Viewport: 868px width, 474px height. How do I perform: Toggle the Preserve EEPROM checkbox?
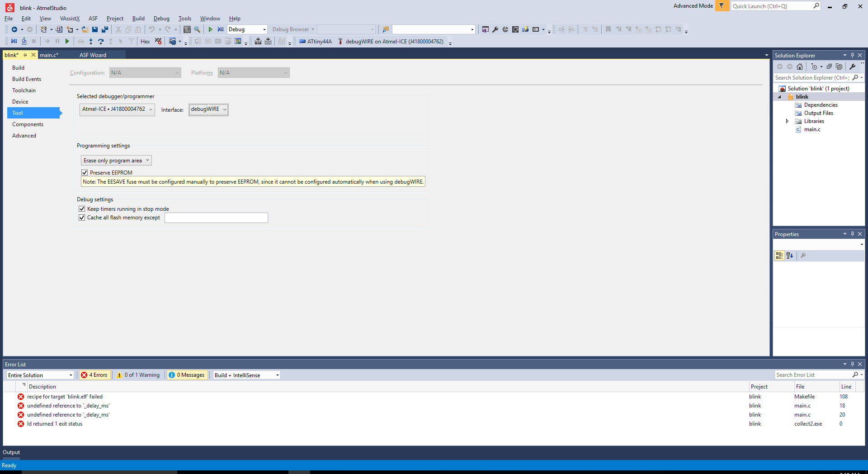pyautogui.click(x=85, y=172)
